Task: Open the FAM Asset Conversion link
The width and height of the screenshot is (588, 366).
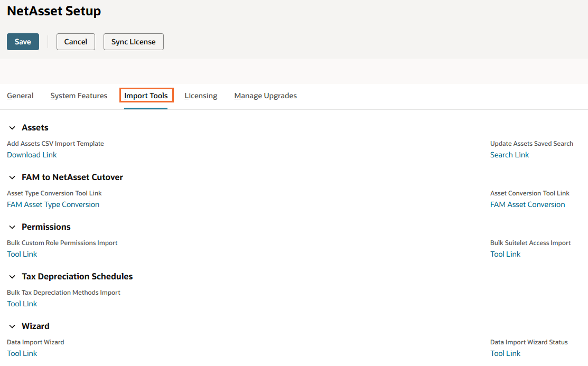Action: 527,204
